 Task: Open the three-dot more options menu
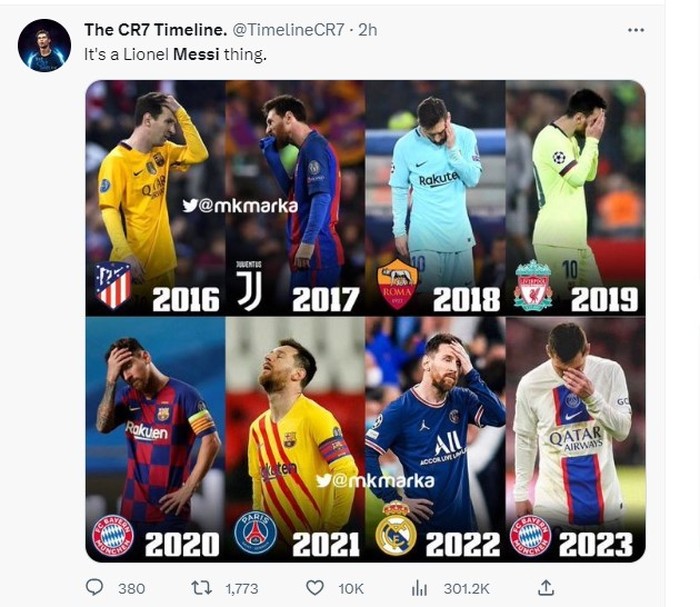(636, 30)
